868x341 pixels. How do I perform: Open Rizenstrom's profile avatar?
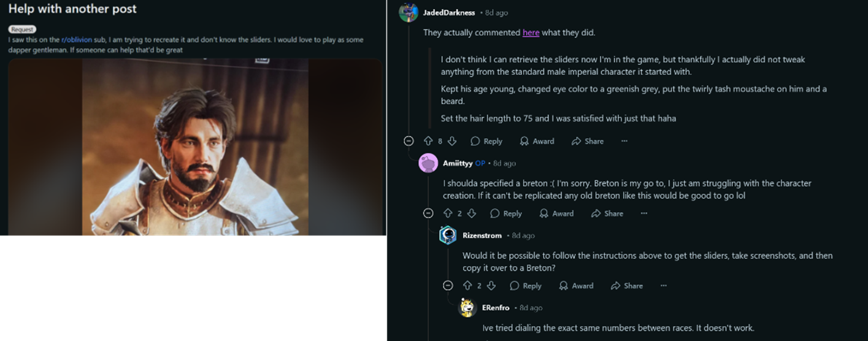(448, 236)
